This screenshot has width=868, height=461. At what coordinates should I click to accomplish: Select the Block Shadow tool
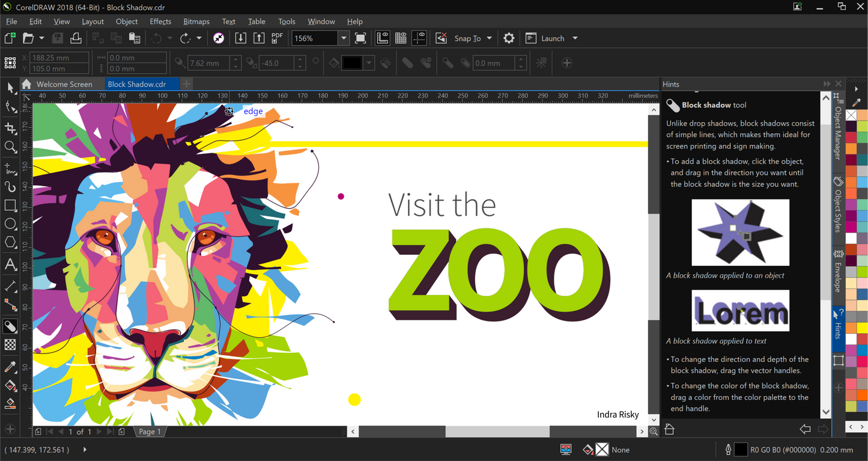click(x=10, y=326)
